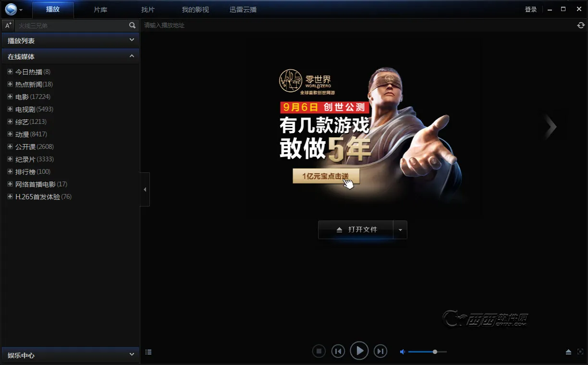The image size is (588, 365).
Task: Open the 迅雷云播 tab
Action: 243,10
